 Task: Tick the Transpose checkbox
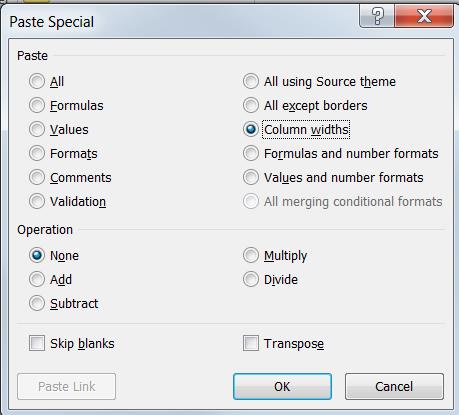click(x=251, y=343)
